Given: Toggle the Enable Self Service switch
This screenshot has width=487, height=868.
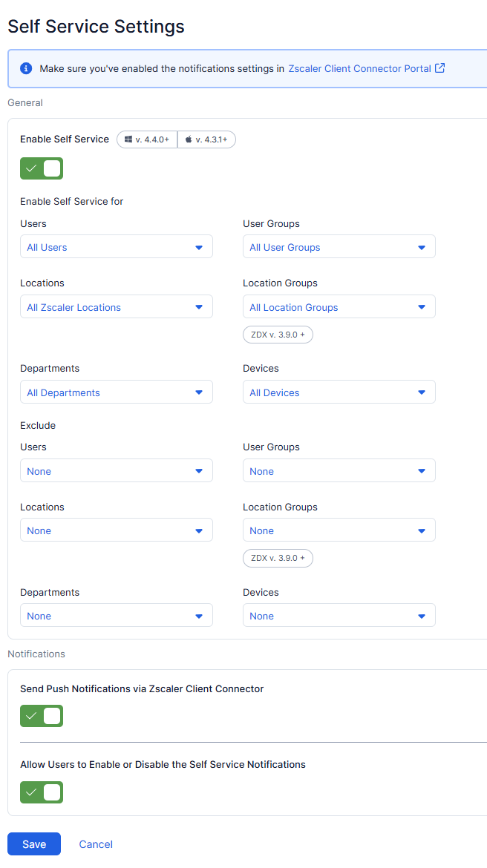Looking at the screenshot, I should coord(42,169).
